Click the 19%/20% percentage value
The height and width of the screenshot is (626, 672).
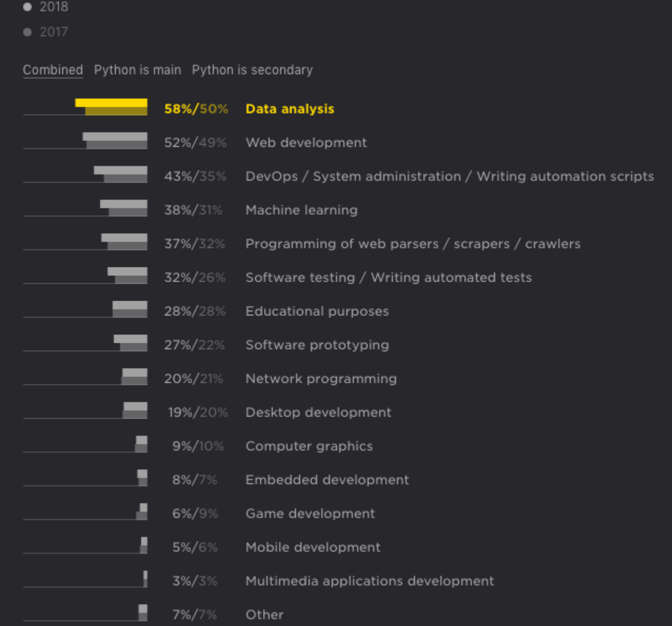198,412
